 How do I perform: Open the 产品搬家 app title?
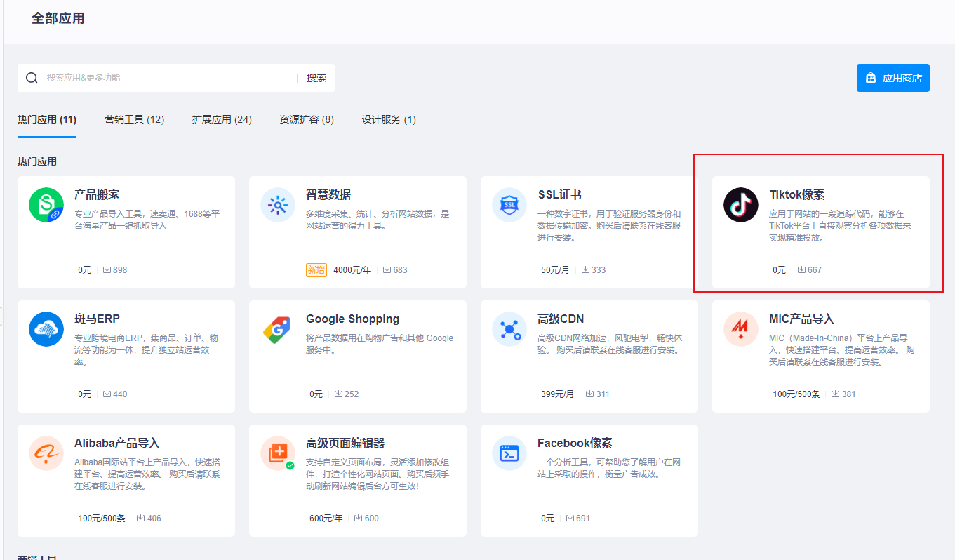97,194
